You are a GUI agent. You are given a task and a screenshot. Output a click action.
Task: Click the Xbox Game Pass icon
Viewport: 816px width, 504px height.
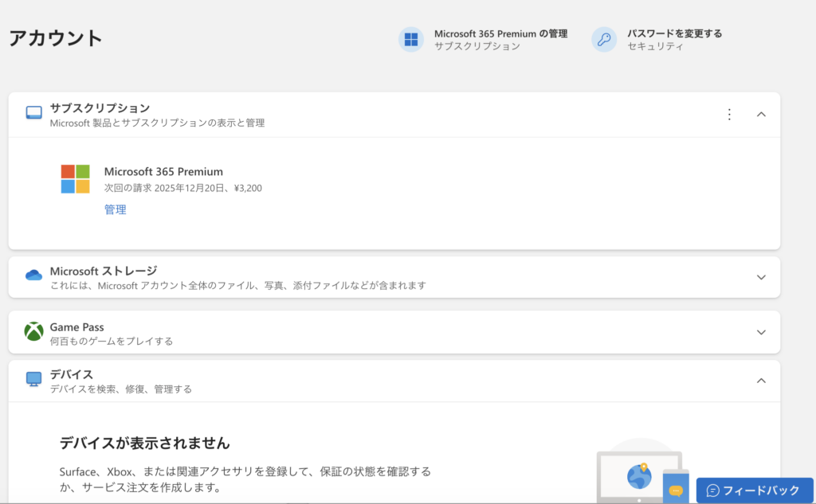click(33, 332)
